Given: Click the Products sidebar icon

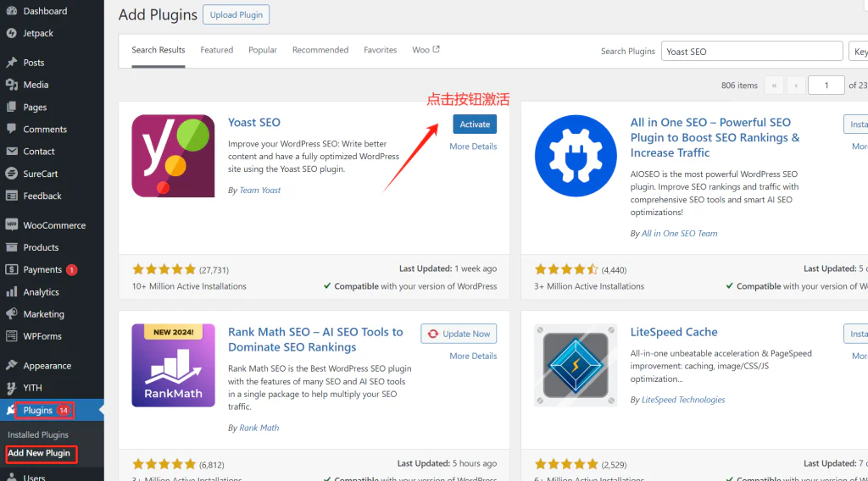Looking at the screenshot, I should [11, 247].
